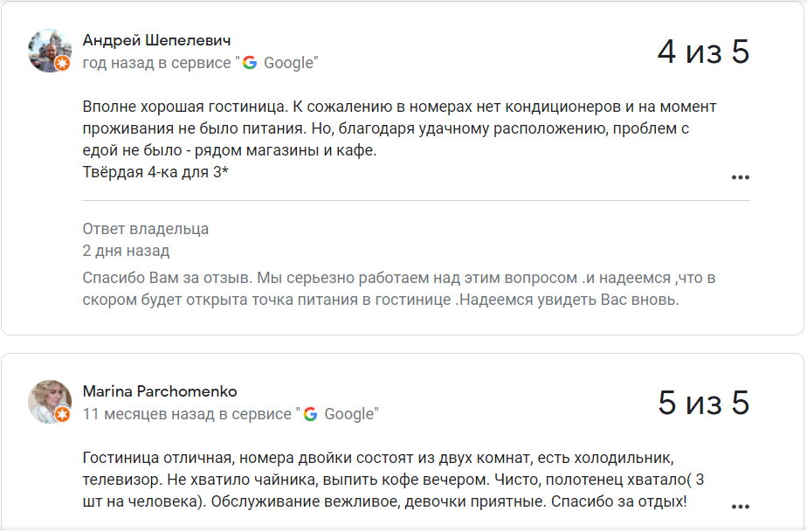The image size is (807, 532).
Task: Click the orange badge on Андрей's avatar
Action: (62, 63)
